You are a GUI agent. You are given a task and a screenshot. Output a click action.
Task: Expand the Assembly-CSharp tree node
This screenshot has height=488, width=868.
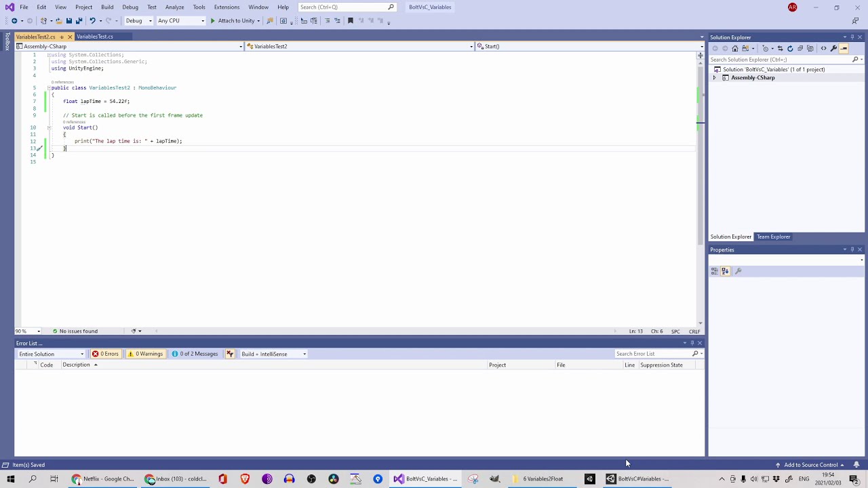pos(714,78)
